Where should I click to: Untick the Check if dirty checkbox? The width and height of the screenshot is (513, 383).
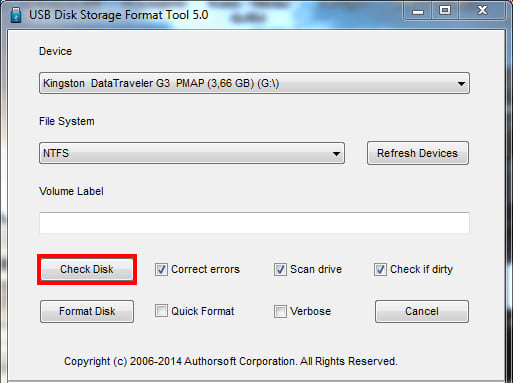click(x=380, y=269)
